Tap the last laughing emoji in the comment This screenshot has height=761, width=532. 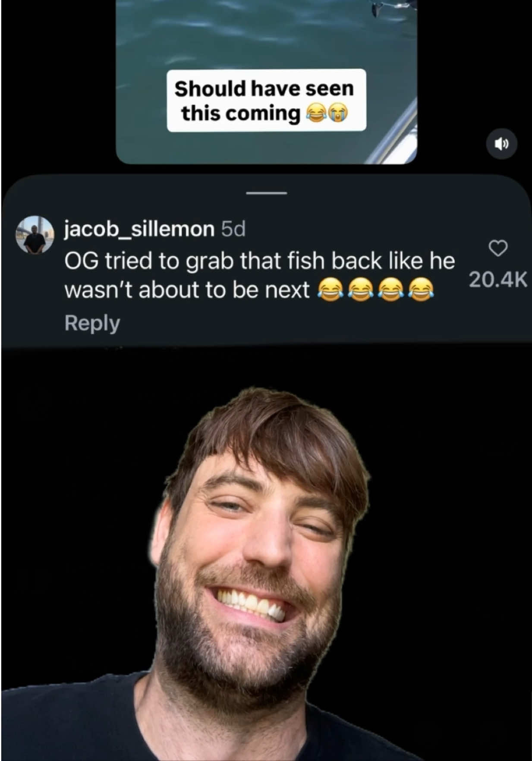click(x=421, y=289)
